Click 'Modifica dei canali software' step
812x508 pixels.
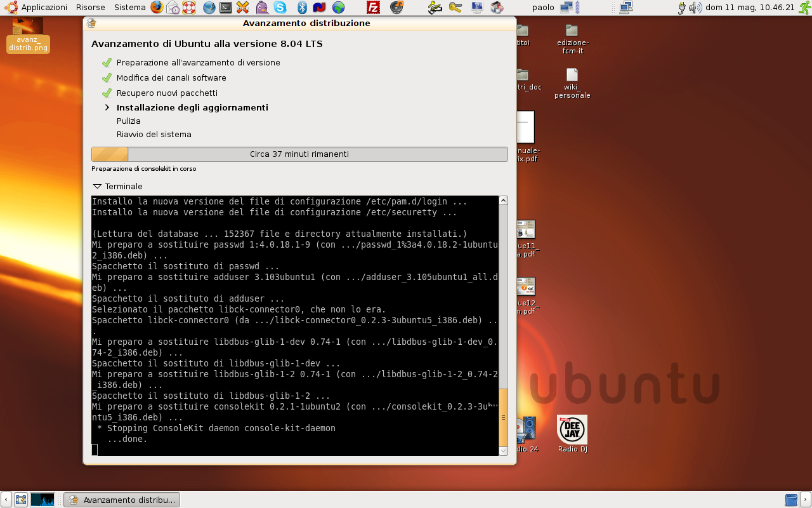[171, 78]
